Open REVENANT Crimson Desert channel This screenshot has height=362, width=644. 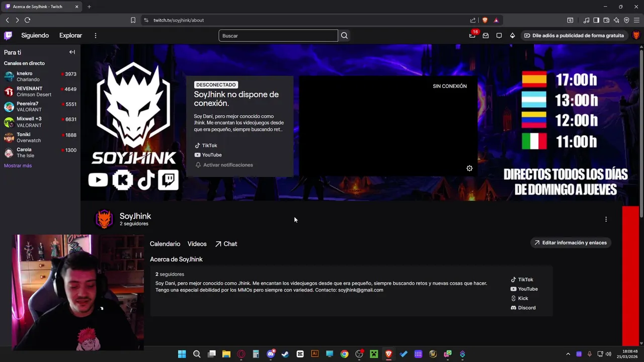[x=40, y=92]
